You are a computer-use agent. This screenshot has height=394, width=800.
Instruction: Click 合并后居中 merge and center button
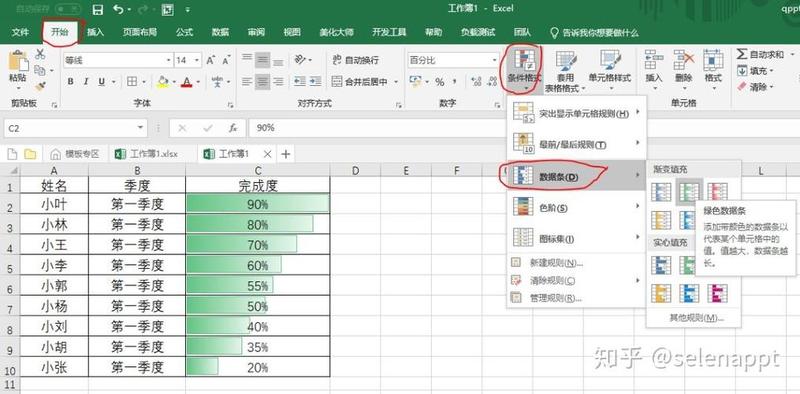click(360, 81)
